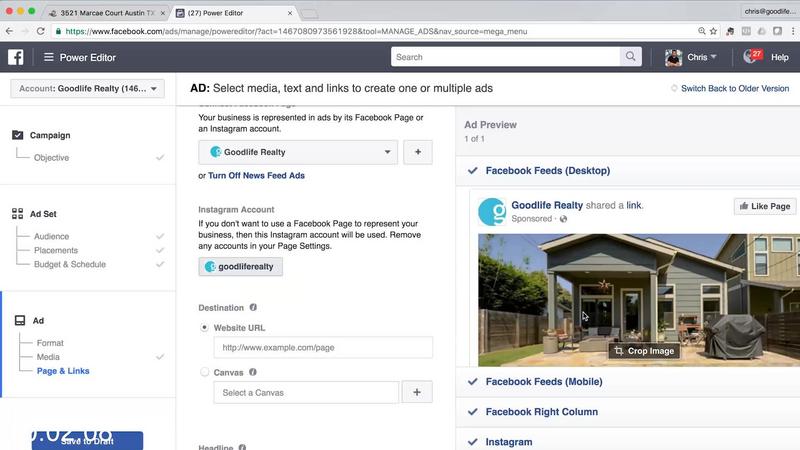
Task: Focus Website URL input field
Action: [x=323, y=347]
